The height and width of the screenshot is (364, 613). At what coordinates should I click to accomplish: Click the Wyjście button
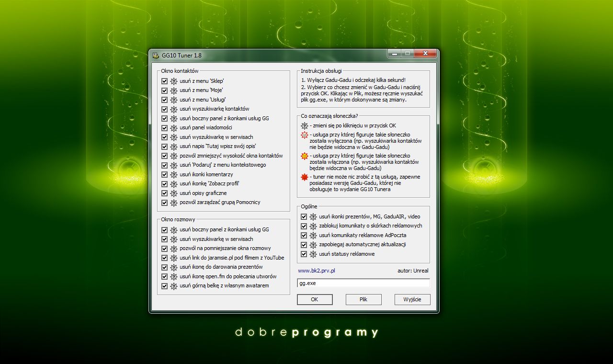point(412,299)
